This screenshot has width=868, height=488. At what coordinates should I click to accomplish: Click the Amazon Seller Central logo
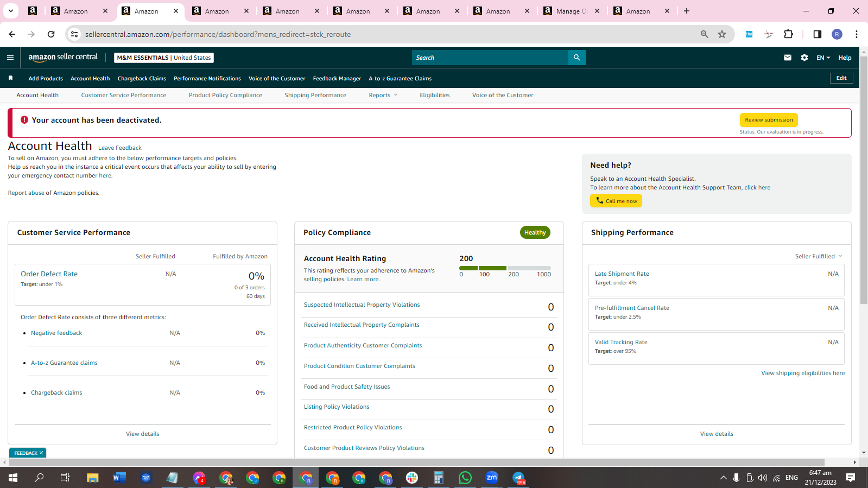pyautogui.click(x=63, y=58)
